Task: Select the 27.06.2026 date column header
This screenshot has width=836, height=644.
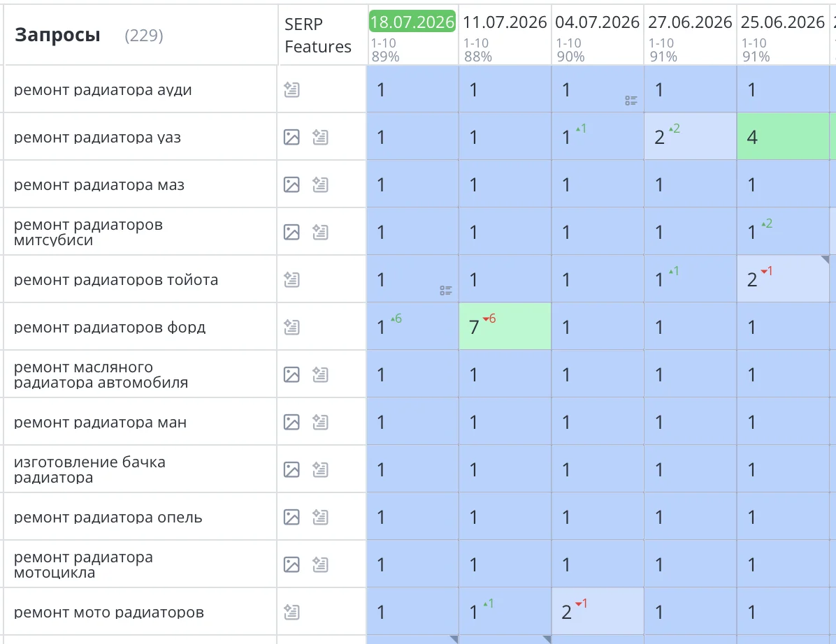Action: [x=690, y=22]
